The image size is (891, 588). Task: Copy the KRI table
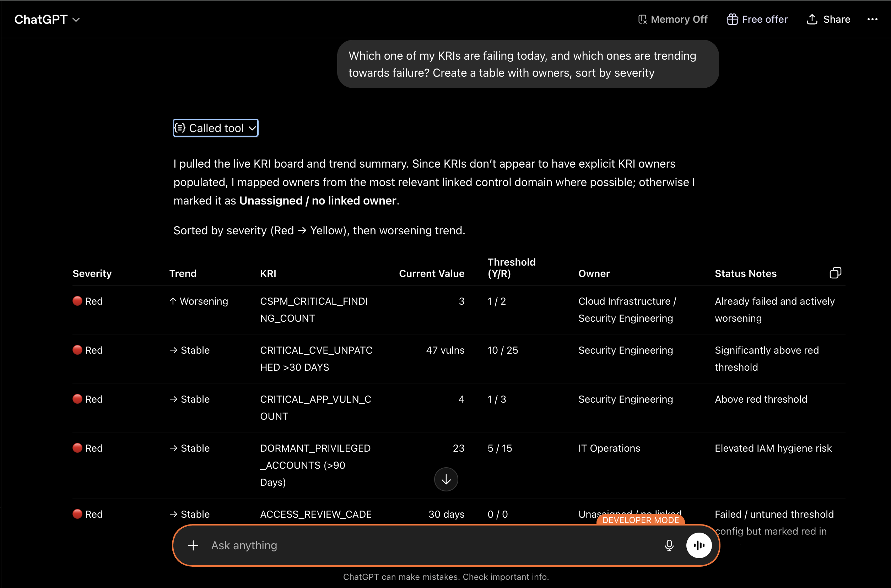tap(835, 273)
